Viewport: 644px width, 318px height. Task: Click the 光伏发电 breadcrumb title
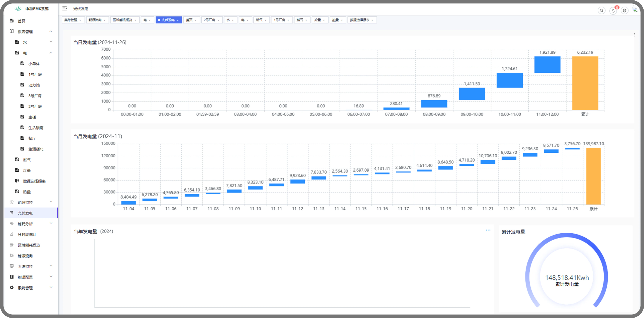pyautogui.click(x=80, y=9)
